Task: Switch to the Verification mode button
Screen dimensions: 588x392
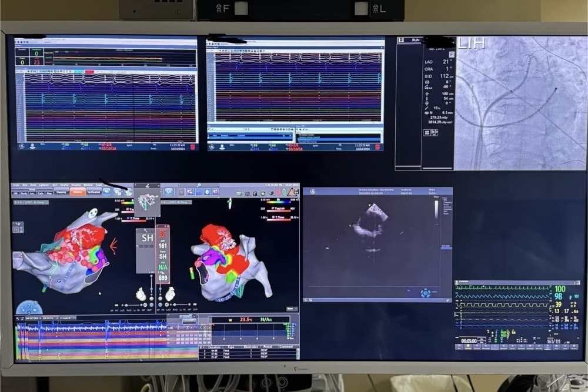Action: pos(93,192)
